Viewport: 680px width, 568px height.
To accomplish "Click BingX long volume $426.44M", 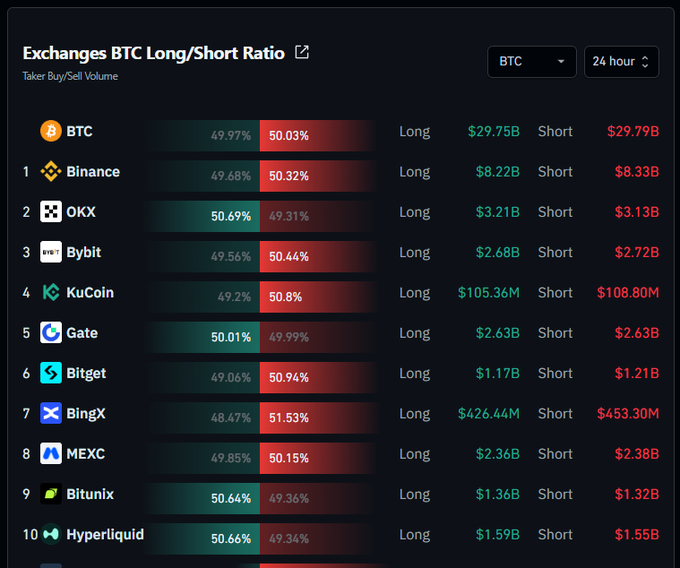I will (x=489, y=414).
